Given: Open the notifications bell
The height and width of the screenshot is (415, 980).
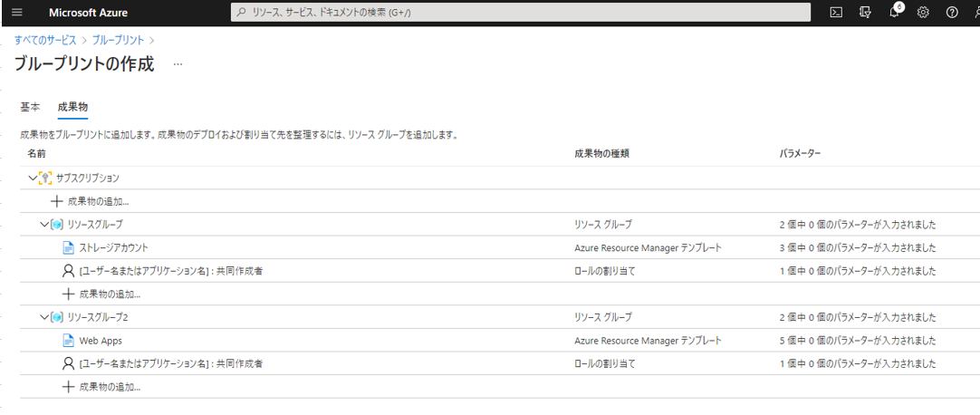Looking at the screenshot, I should pyautogui.click(x=894, y=13).
